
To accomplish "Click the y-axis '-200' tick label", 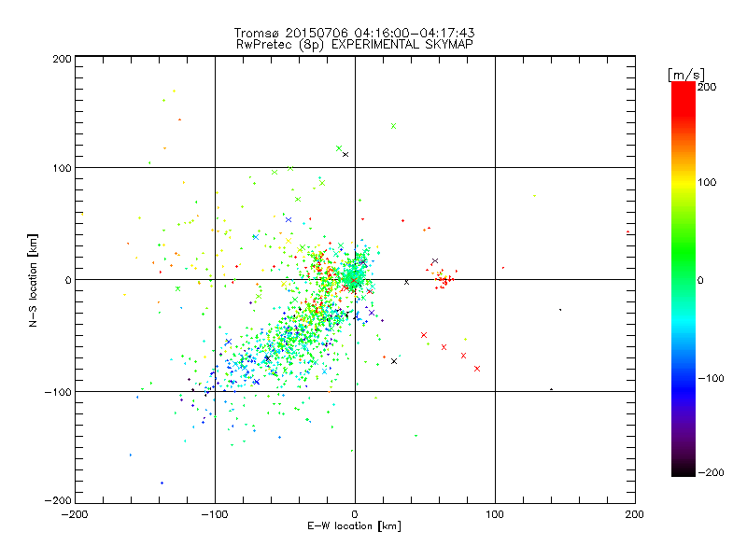I will tap(58, 500).
